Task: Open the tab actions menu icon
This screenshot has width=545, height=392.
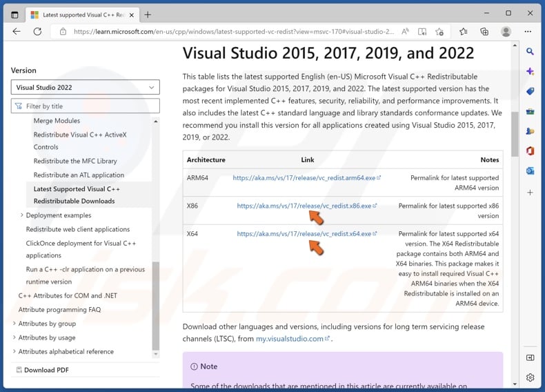Action: click(x=14, y=15)
